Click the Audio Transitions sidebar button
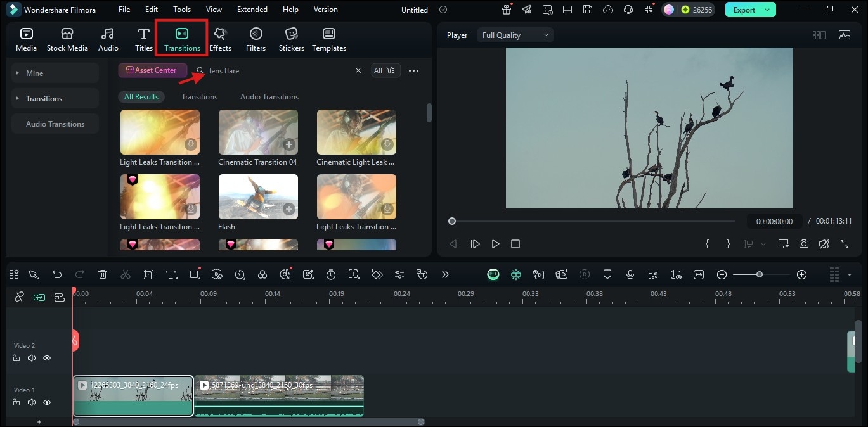The image size is (868, 427). (x=55, y=124)
